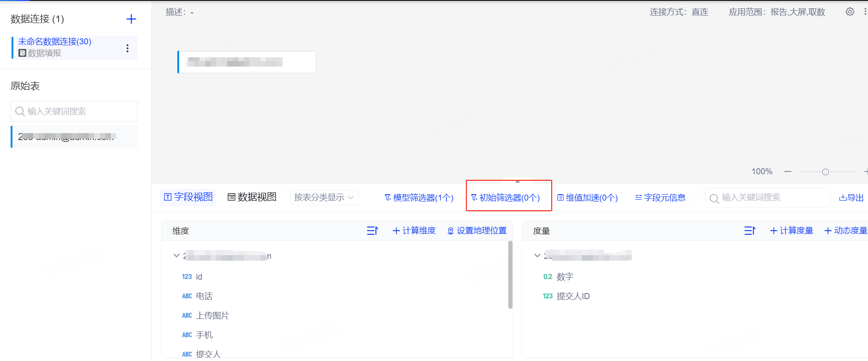Click 连接方式: 直连 label
The image size is (868, 361).
679,12
